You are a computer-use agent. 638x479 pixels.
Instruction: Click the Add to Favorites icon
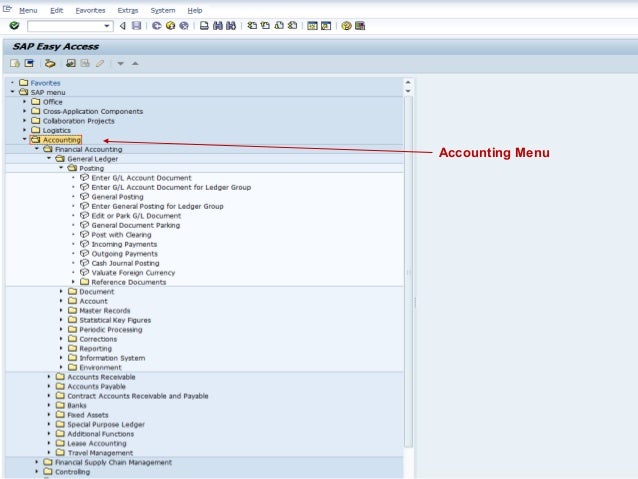[71, 63]
